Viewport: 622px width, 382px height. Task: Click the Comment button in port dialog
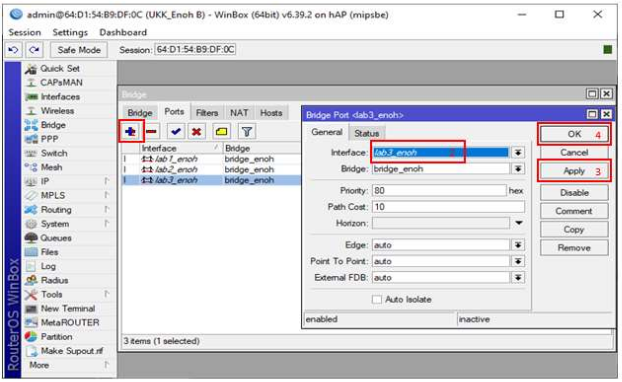[x=574, y=211]
